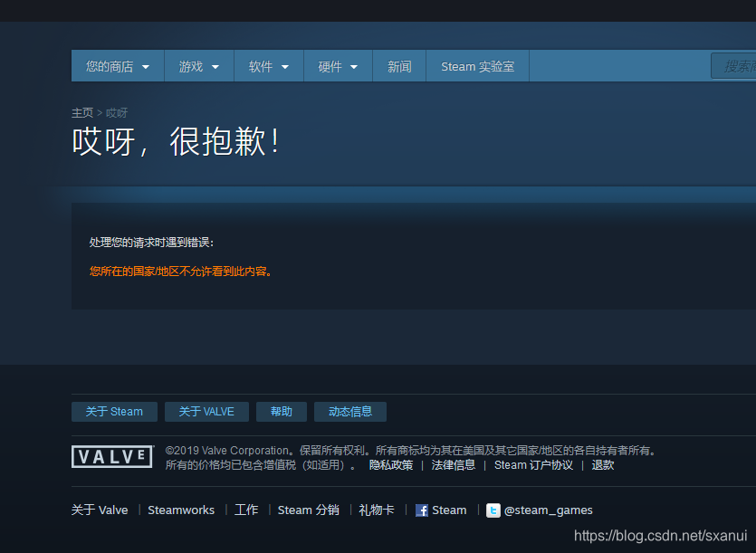
Task: Open the Steam 分销 footer link
Action: click(309, 510)
